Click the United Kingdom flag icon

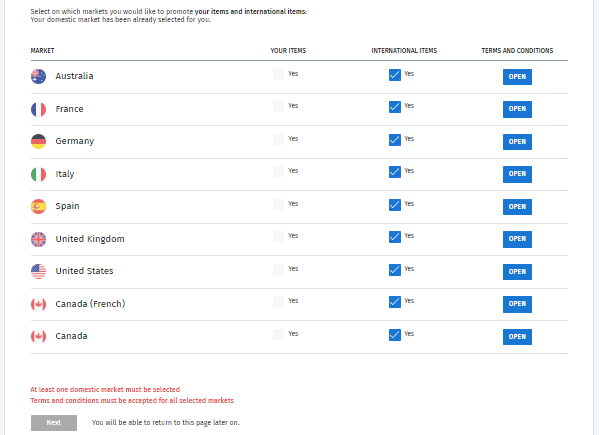pyautogui.click(x=38, y=239)
